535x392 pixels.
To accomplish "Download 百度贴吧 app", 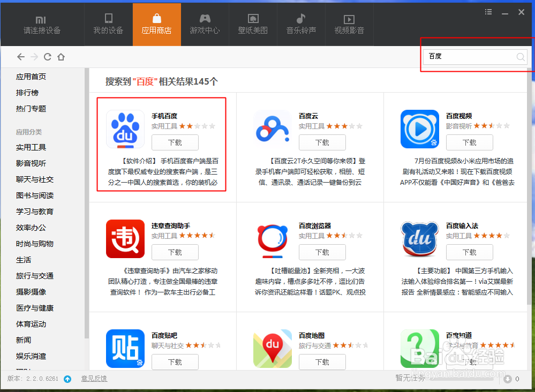I will tap(175, 362).
